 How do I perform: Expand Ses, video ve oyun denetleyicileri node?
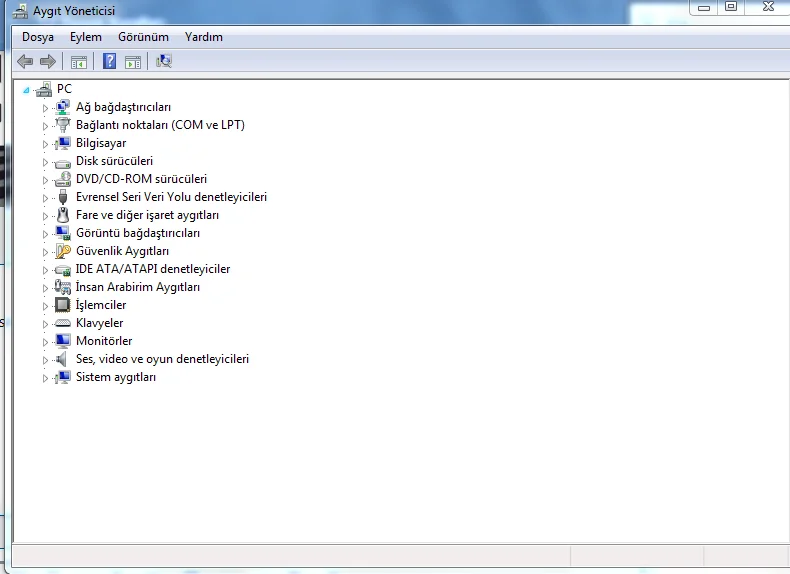point(45,360)
